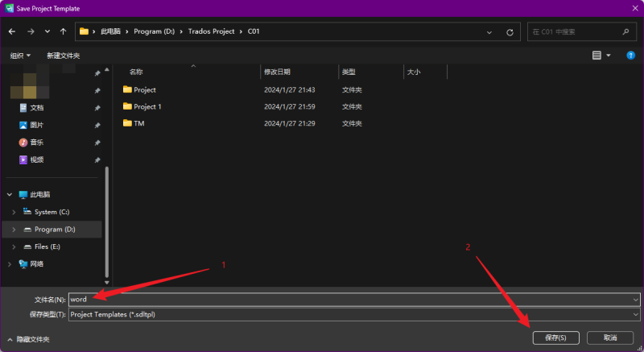The height and width of the screenshot is (352, 644).
Task: Click the up-one-level arrow
Action: (x=63, y=31)
